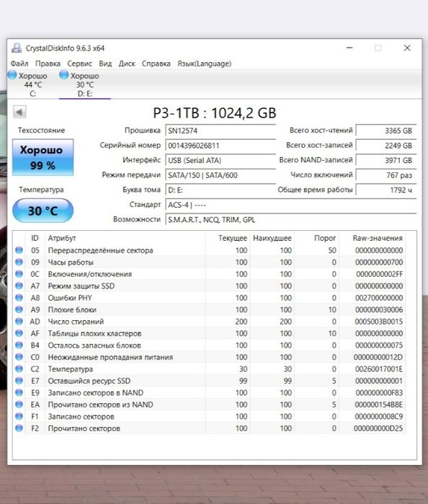Open the Сервис menu
The image size is (428, 504).
80,63
